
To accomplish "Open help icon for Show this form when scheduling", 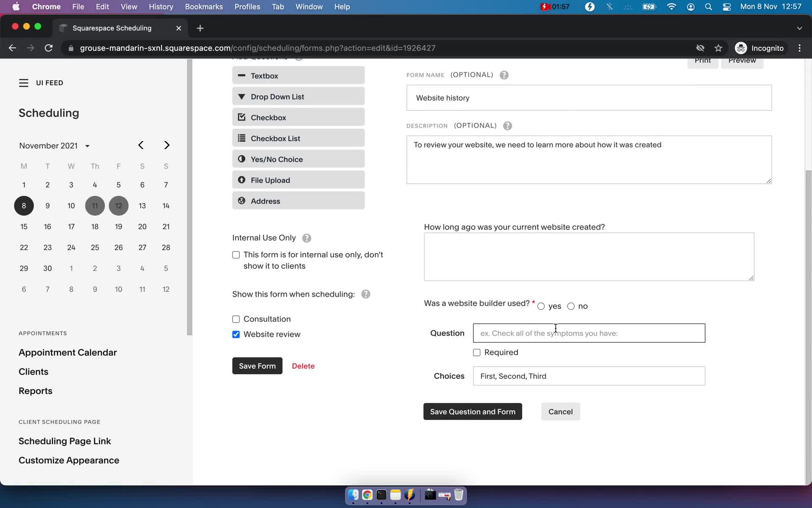I will (366, 294).
